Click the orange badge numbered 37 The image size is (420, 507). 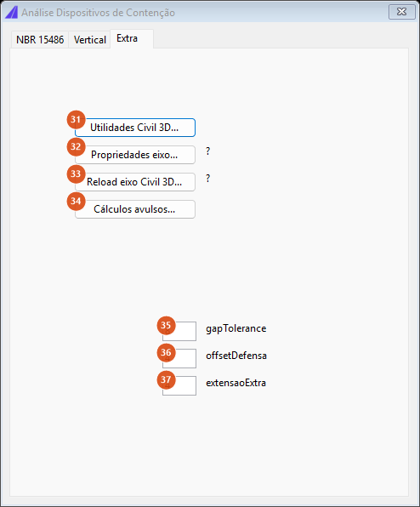[x=166, y=379]
